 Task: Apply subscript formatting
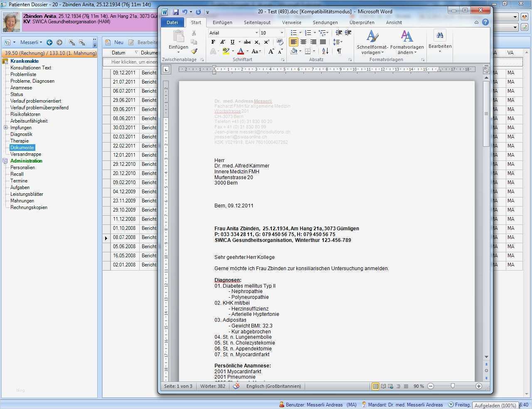[x=257, y=42]
